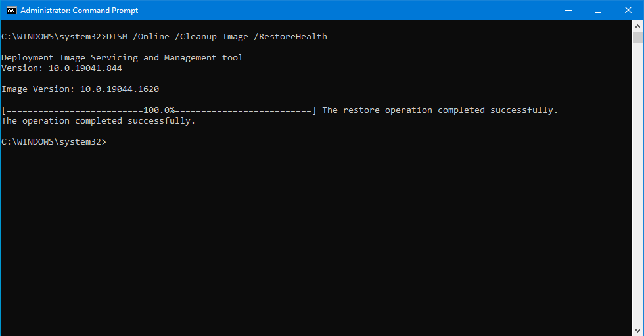Click the "Deployment Image Servicing and Management tool" line
The image size is (644, 336).
tap(122, 58)
